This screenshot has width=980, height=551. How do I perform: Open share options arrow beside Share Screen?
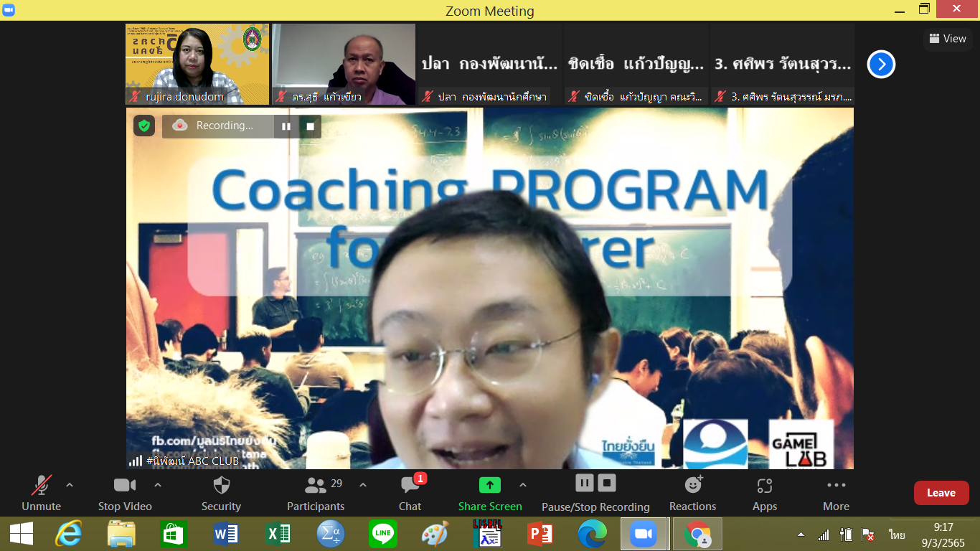pyautogui.click(x=523, y=486)
